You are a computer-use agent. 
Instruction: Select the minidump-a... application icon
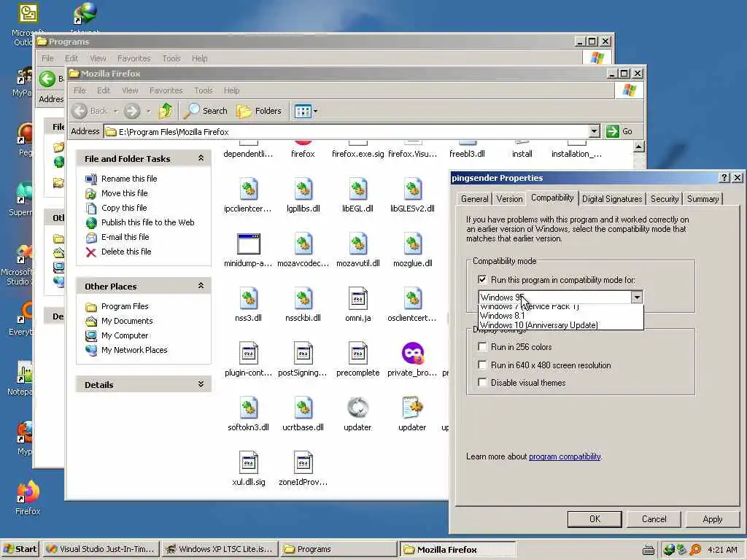coord(248,244)
